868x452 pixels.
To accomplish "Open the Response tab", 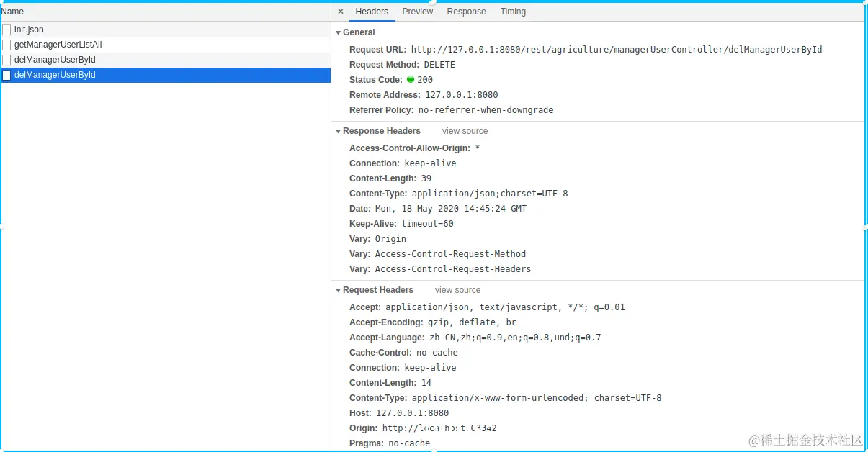I will click(x=466, y=12).
